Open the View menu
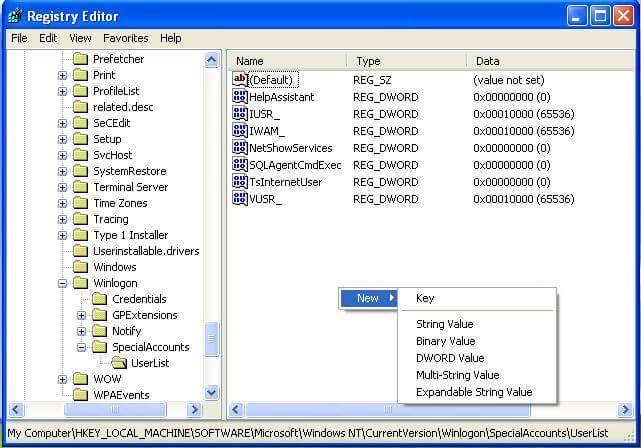The height and width of the screenshot is (448, 641). coord(80,38)
